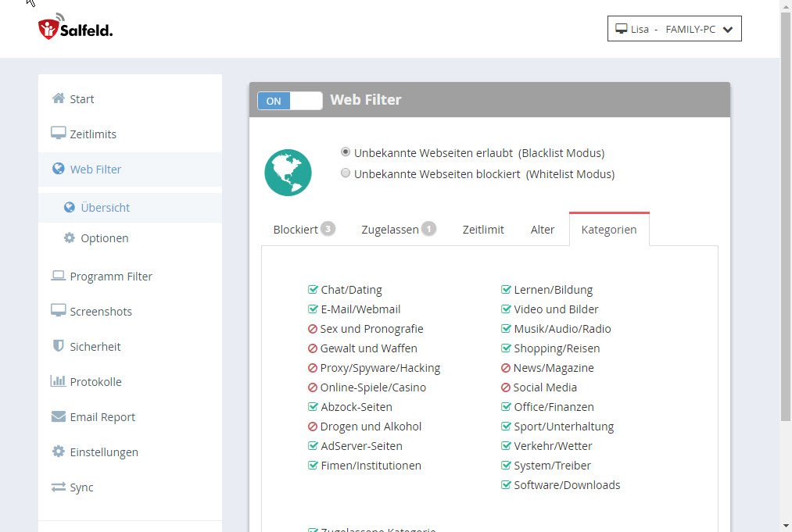The width and height of the screenshot is (792, 532).
Task: Open the Zugelassen tab
Action: click(397, 230)
